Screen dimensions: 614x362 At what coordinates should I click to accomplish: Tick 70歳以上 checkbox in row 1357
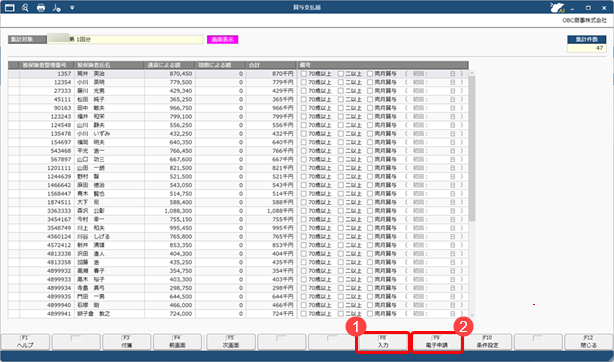303,74
